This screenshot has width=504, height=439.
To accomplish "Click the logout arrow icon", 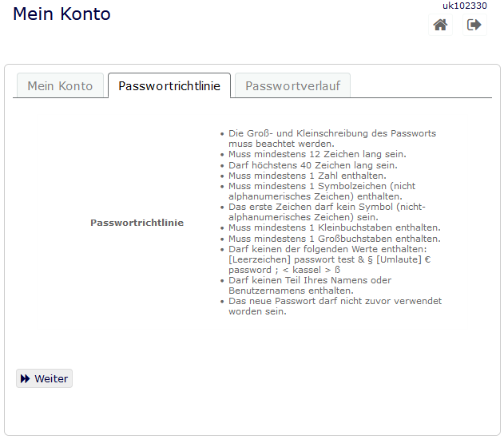I will point(474,25).
